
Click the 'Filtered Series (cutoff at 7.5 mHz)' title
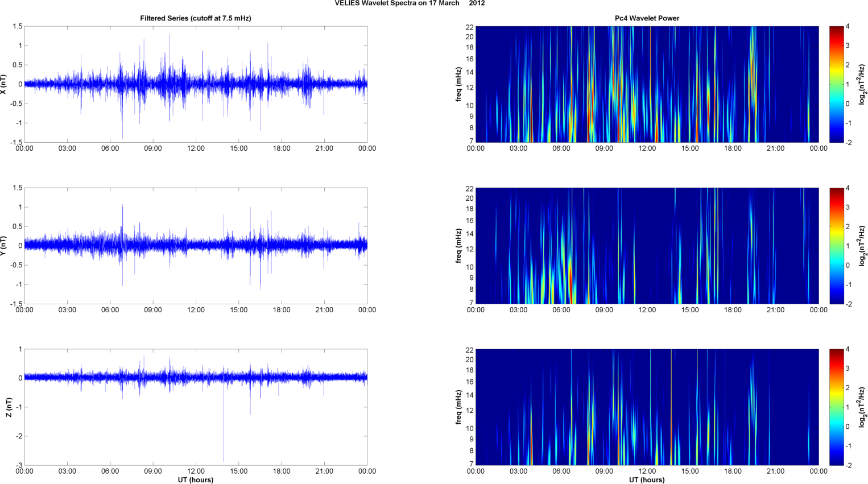coord(196,18)
